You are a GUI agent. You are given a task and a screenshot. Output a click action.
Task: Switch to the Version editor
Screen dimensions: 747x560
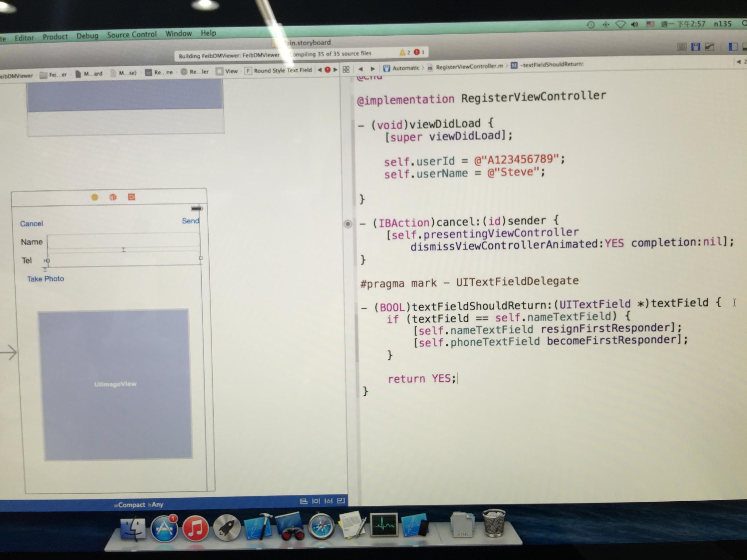click(x=709, y=47)
